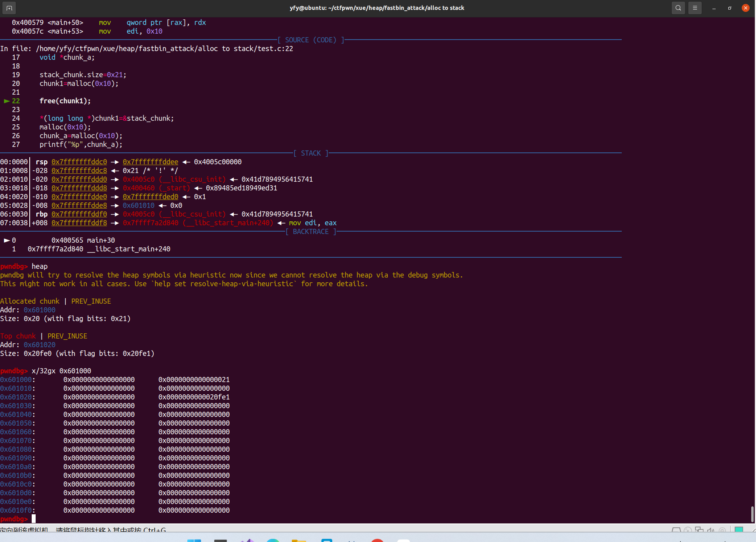The width and height of the screenshot is (756, 542).
Task: Click memory value 0x0000000000020fe1
Action: click(x=194, y=397)
